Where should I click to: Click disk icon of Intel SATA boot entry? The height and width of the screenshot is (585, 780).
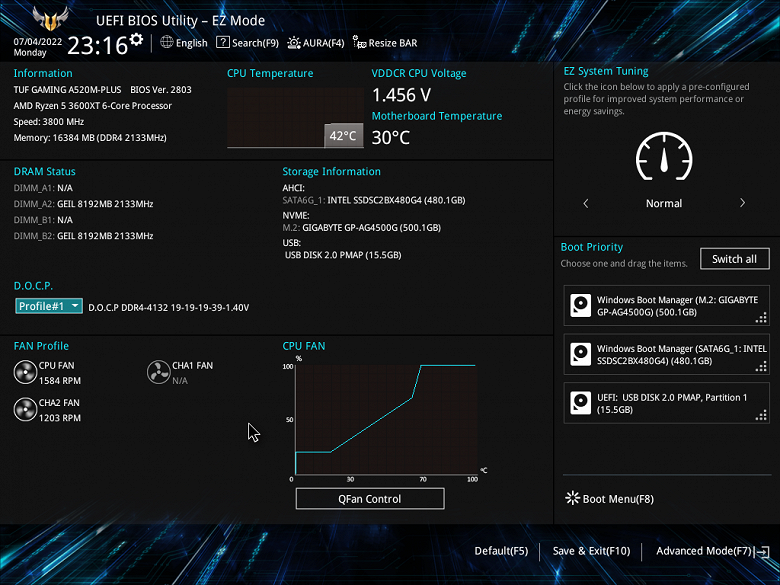pos(581,354)
